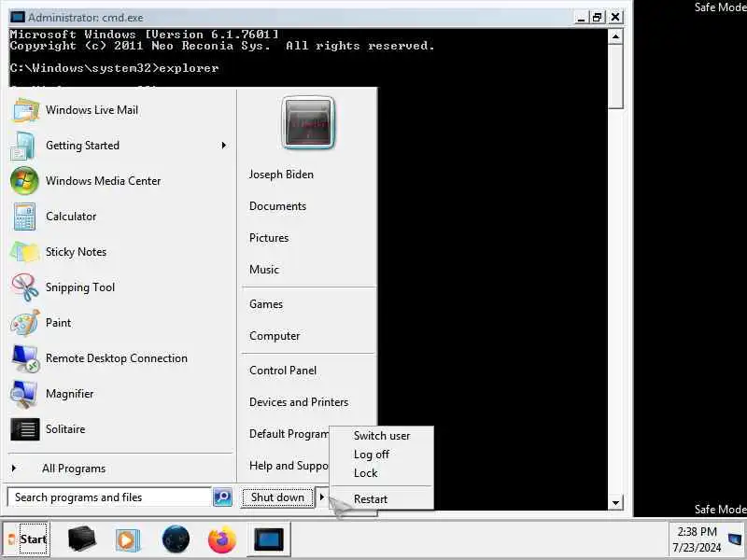747x560 pixels.
Task: Expand Getting Started submenu arrow
Action: click(223, 146)
